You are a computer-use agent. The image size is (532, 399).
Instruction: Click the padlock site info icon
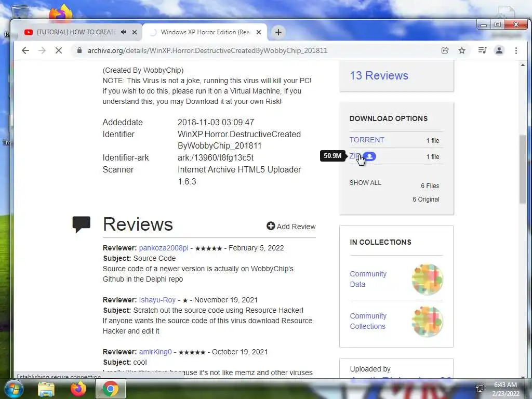click(x=79, y=50)
